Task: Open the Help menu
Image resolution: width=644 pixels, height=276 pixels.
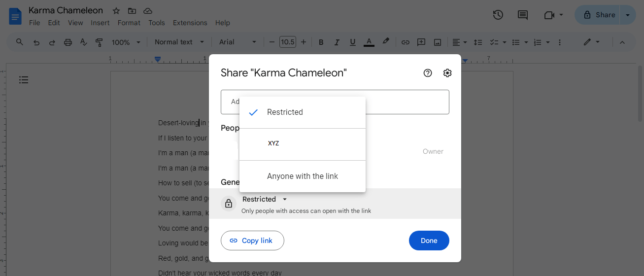Action: click(223, 23)
